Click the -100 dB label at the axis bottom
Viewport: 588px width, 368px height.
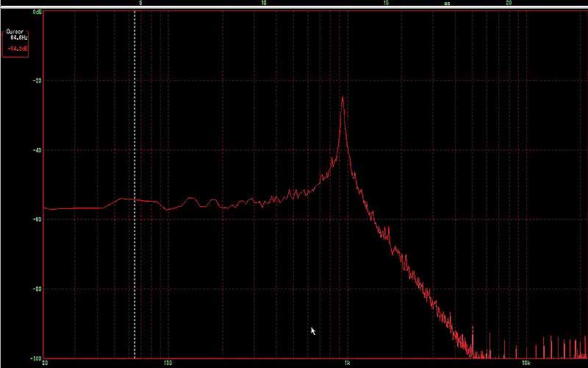[x=36, y=358]
